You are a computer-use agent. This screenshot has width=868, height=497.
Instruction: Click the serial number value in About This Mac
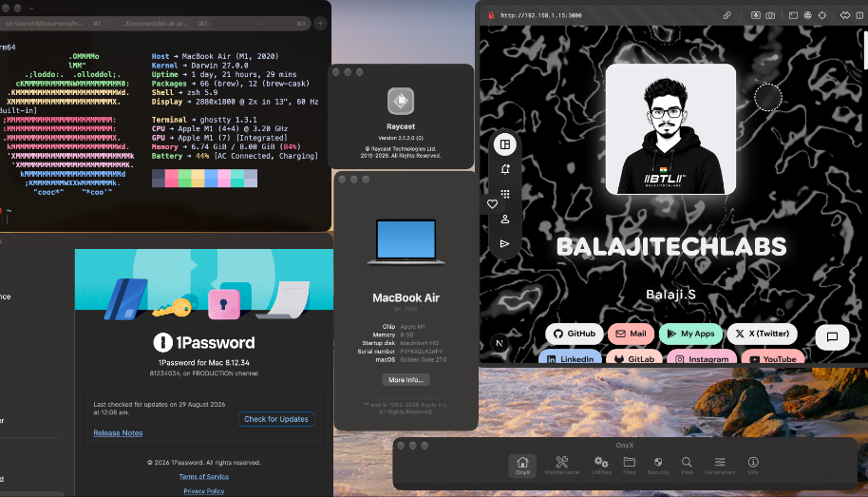pyautogui.click(x=422, y=352)
